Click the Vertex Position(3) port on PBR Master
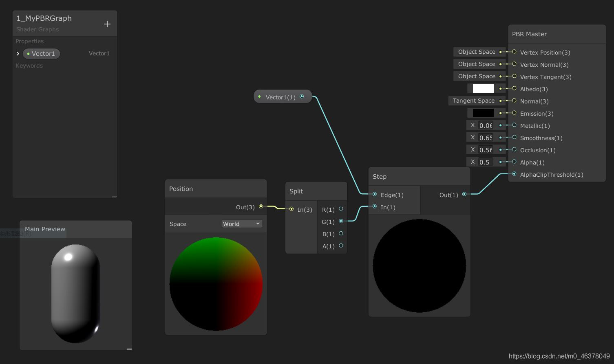614x364 pixels. click(x=514, y=52)
